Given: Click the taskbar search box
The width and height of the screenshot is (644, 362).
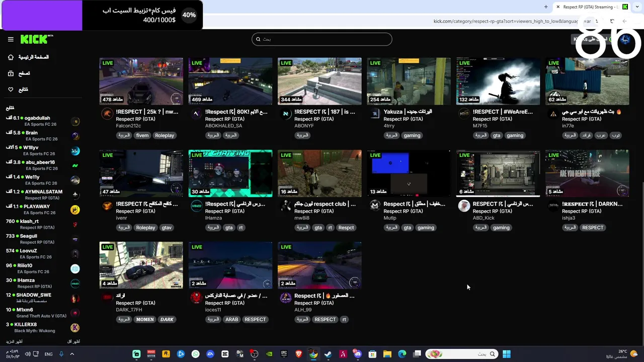Looking at the screenshot, I should tap(461, 354).
